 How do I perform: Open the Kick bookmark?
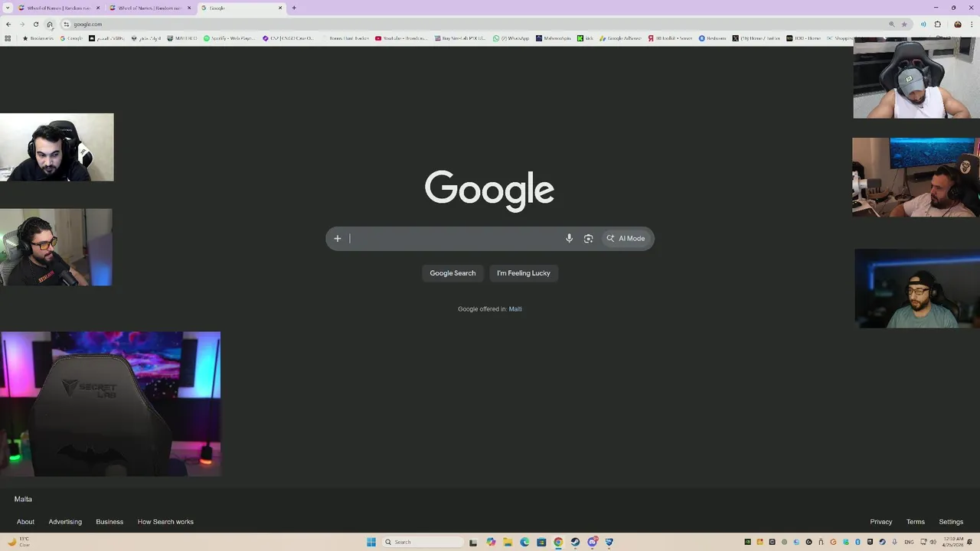pyautogui.click(x=586, y=38)
